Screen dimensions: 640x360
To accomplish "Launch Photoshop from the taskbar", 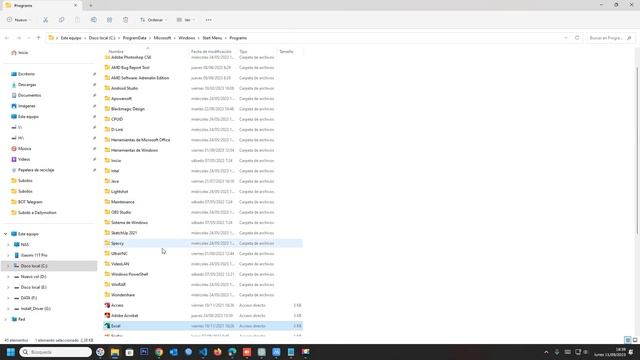I will [144, 352].
